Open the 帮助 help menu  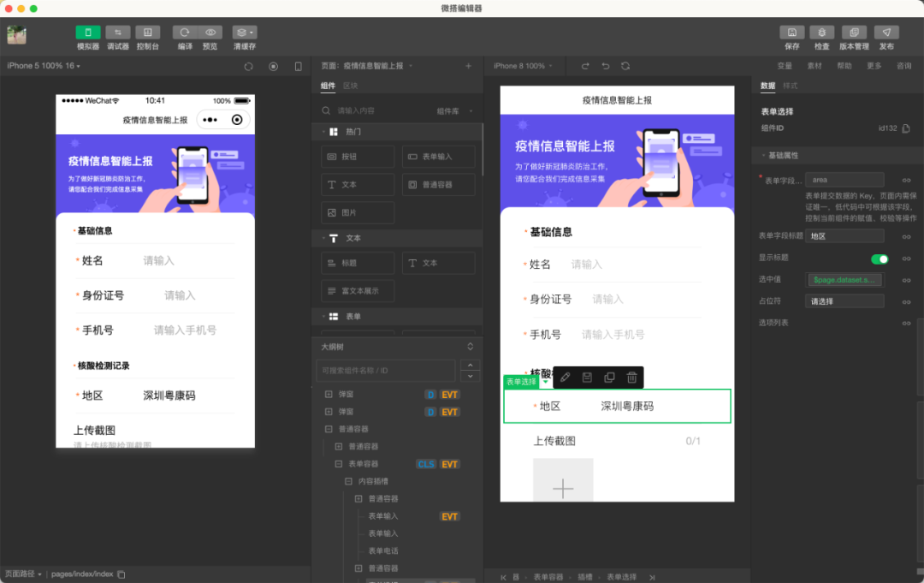coord(844,66)
